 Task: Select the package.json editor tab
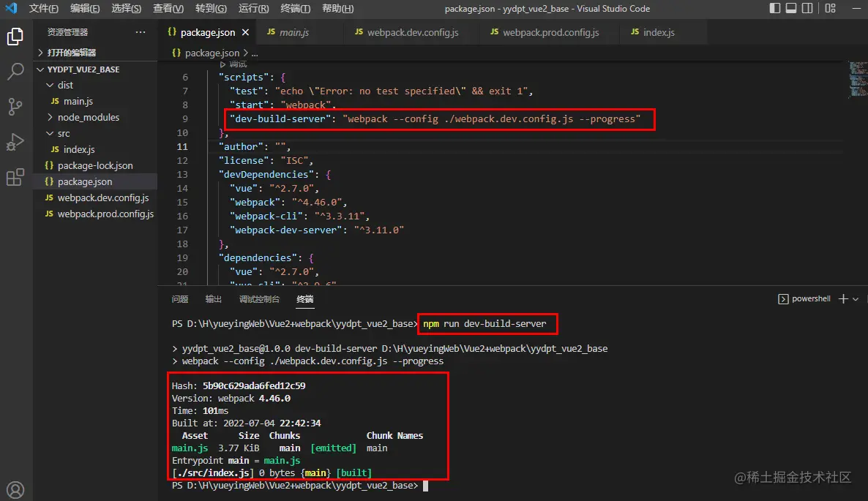pos(208,33)
